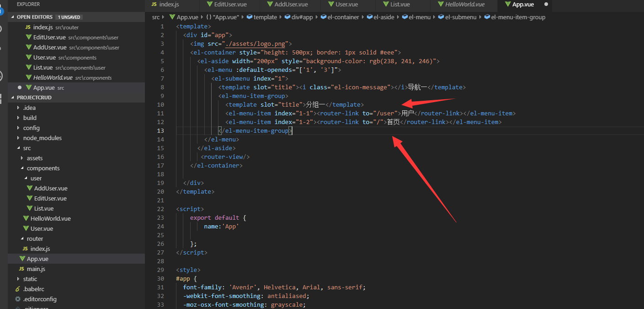Click the Vue icon of List.vue in project tree
The height and width of the screenshot is (309, 644).
(x=30, y=208)
